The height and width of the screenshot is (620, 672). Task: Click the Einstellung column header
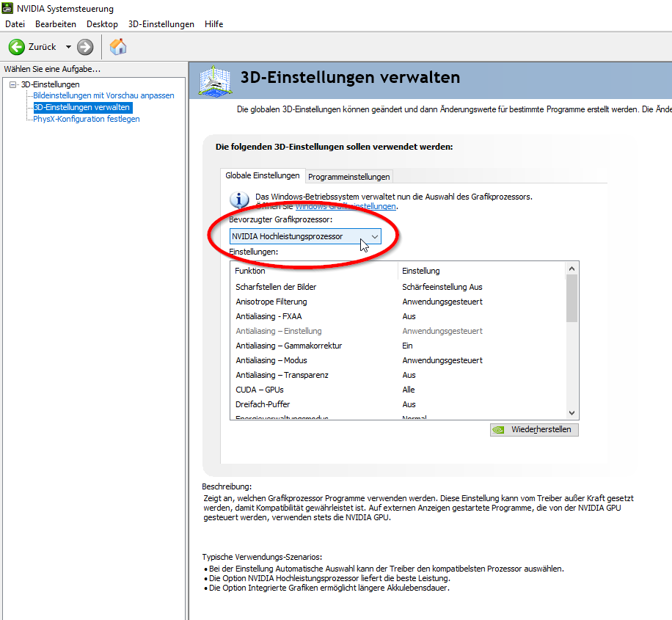(x=482, y=271)
